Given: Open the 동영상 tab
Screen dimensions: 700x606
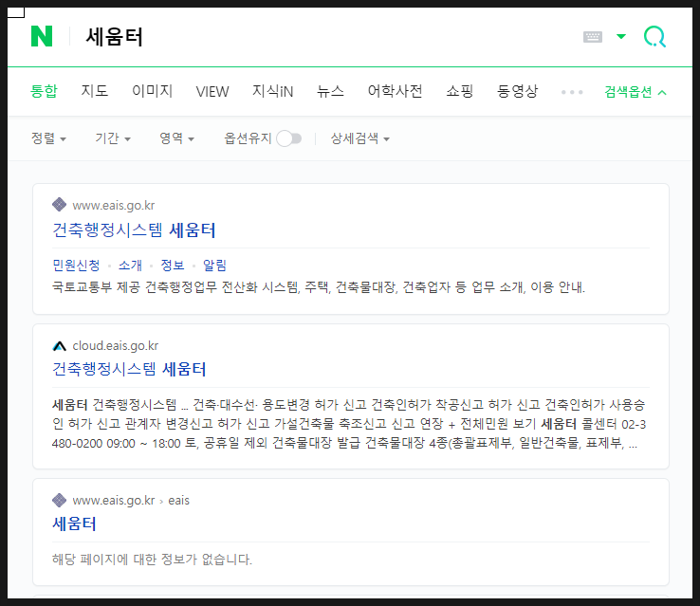Looking at the screenshot, I should click(517, 91).
